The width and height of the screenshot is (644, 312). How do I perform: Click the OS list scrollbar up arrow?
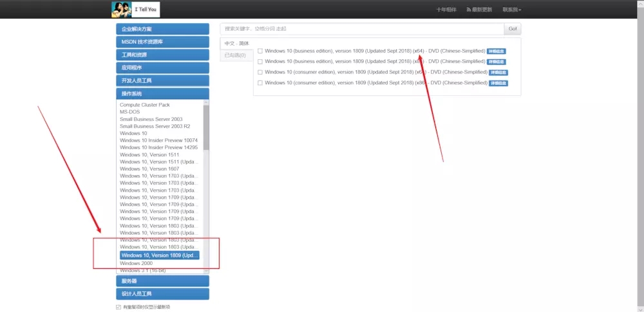point(206,102)
